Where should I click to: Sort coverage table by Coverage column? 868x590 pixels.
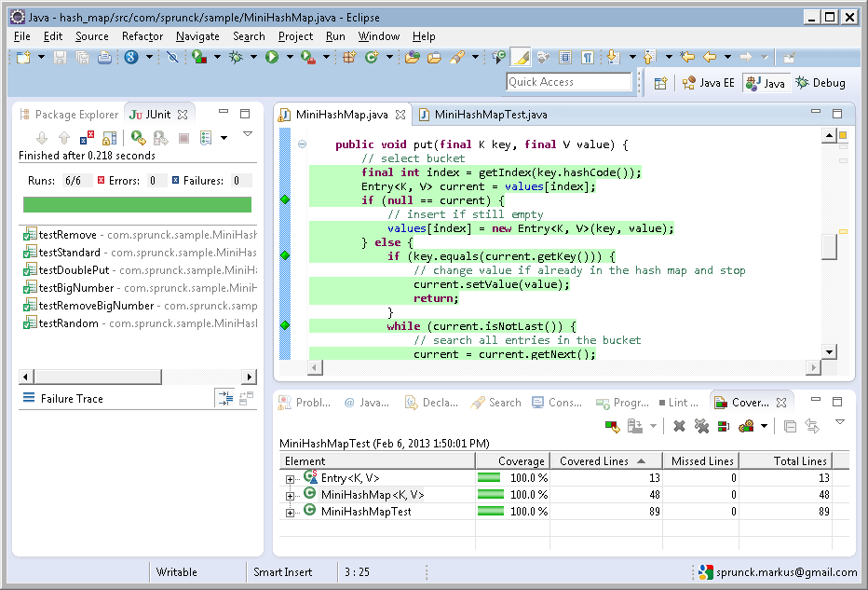(x=512, y=461)
